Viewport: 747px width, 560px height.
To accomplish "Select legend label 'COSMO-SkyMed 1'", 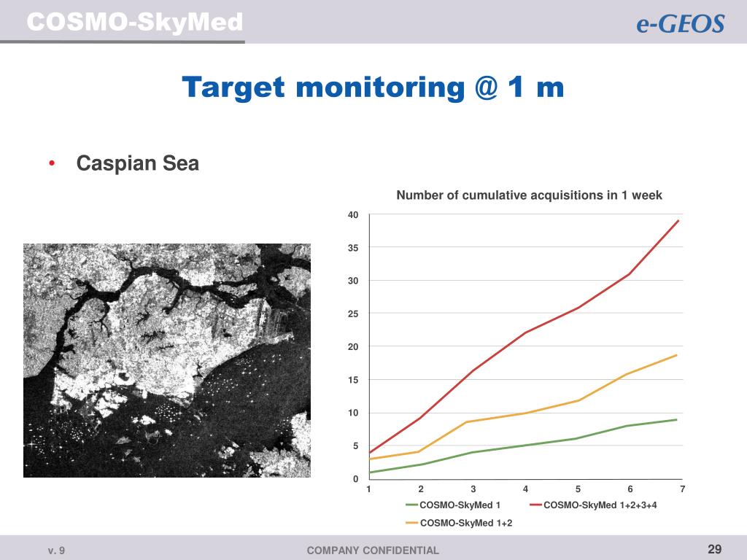I will click(x=460, y=505).
